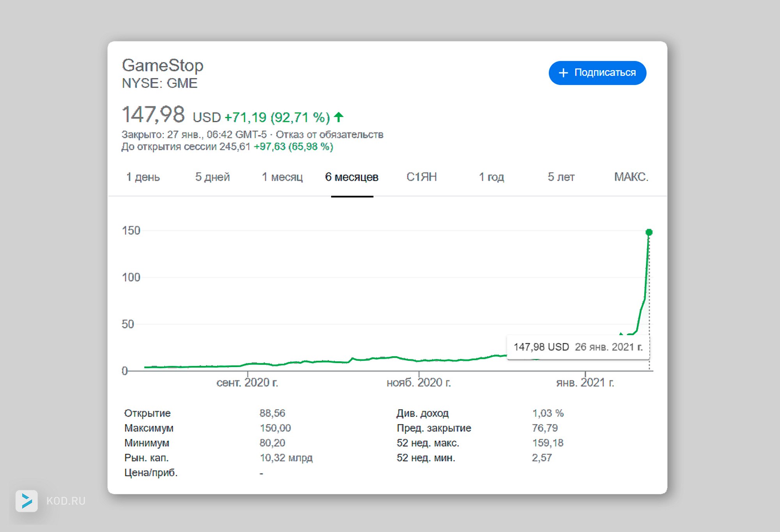Click the GameStop company title
The image size is (780, 532).
pos(163,65)
